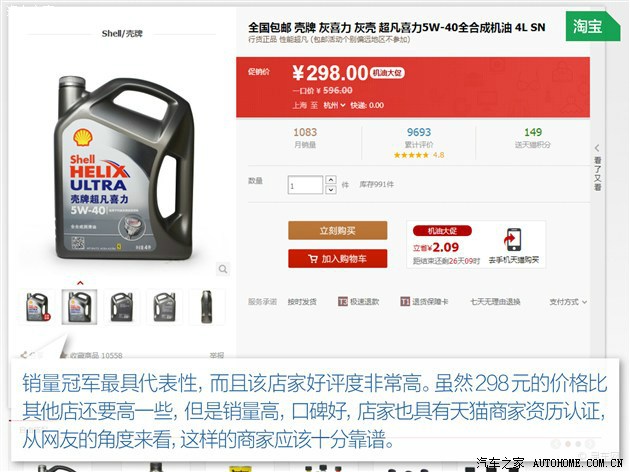Image resolution: width=630 pixels, height=472 pixels.
Task: Click the magnifier zoom icon on product image
Action: coord(223,269)
